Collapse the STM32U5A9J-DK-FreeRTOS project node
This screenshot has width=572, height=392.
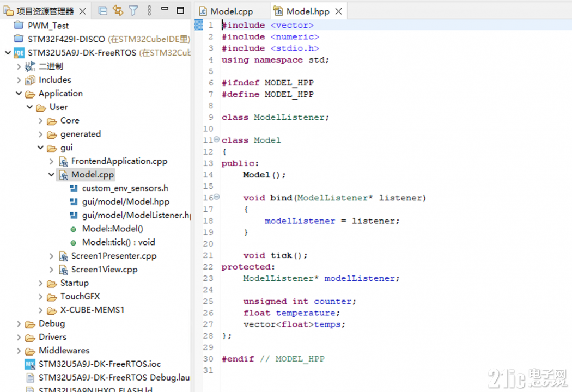[x=8, y=52]
